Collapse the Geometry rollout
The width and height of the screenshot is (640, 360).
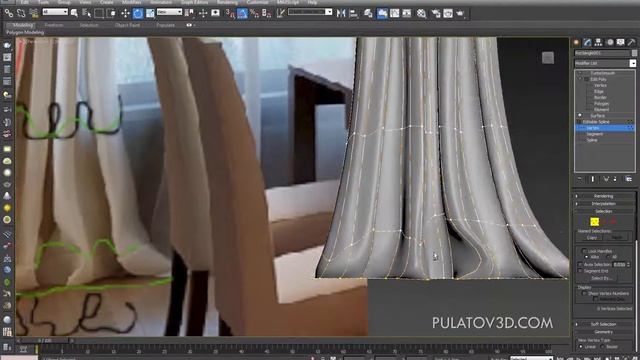pyautogui.click(x=603, y=332)
